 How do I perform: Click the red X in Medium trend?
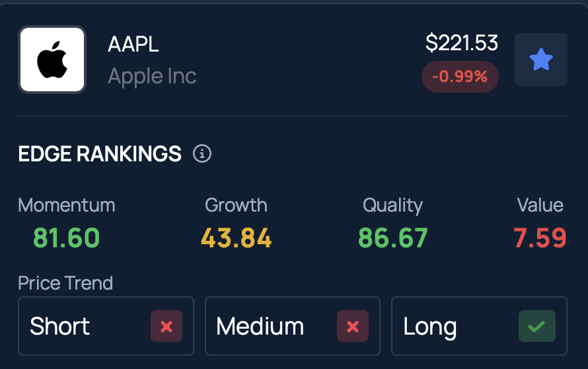(353, 326)
